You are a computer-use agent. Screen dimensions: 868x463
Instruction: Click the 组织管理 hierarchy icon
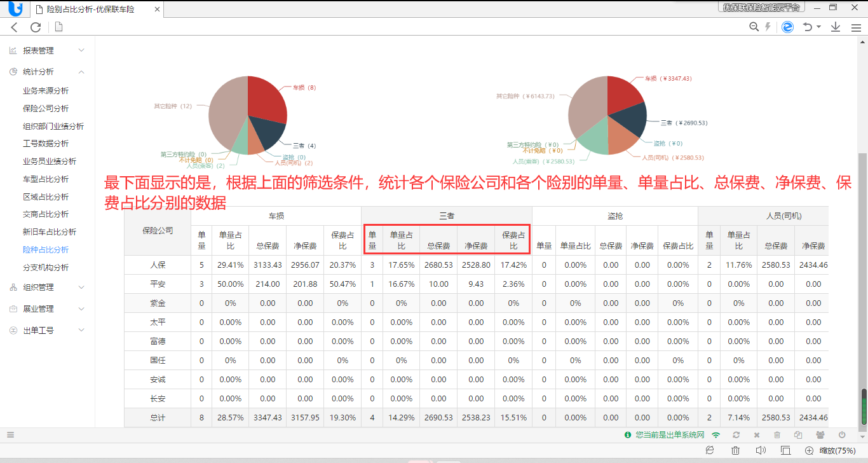[13, 287]
